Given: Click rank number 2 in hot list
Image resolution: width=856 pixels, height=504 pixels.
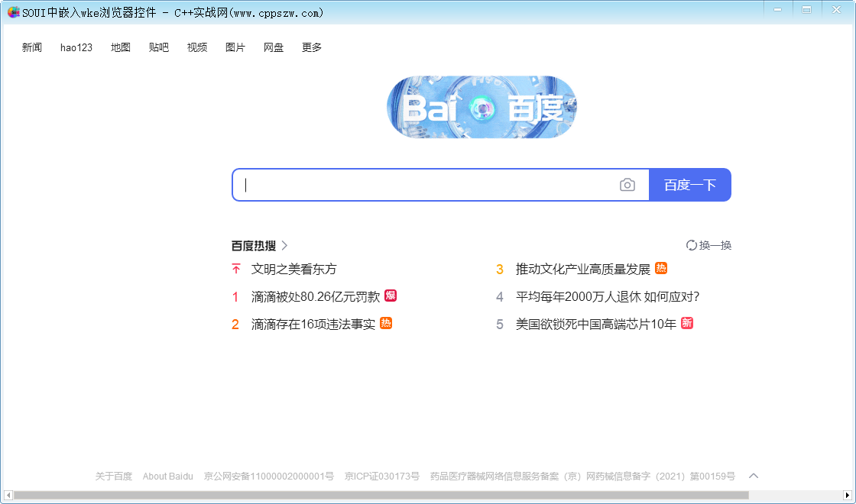Looking at the screenshot, I should pyautogui.click(x=235, y=325).
